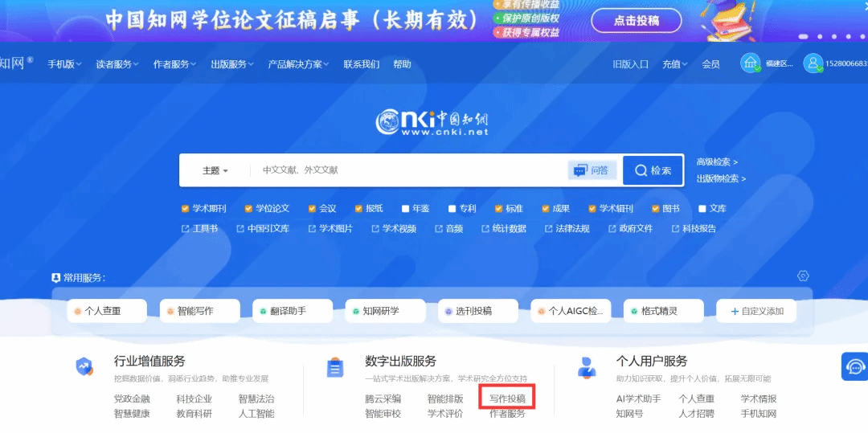Uncheck the 学位论文 checkbox

click(248, 209)
